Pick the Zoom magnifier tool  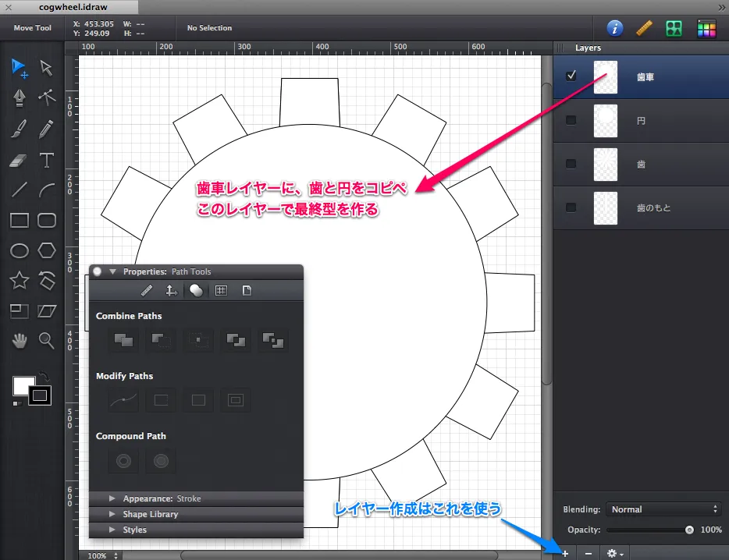click(46, 341)
